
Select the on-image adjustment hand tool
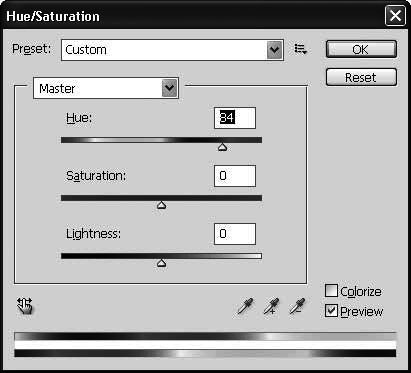(x=25, y=306)
